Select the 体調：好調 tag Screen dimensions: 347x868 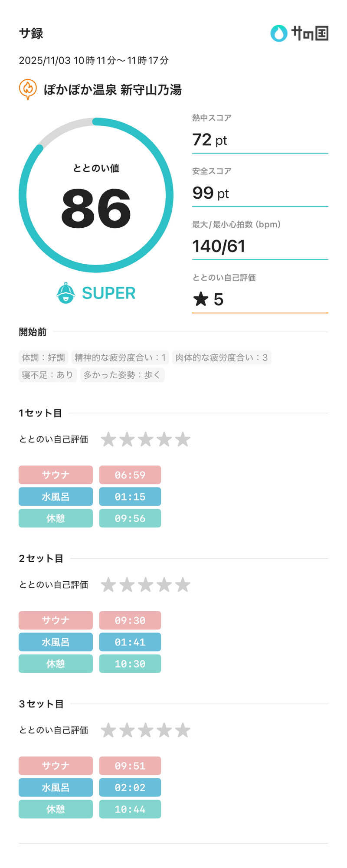click(43, 357)
